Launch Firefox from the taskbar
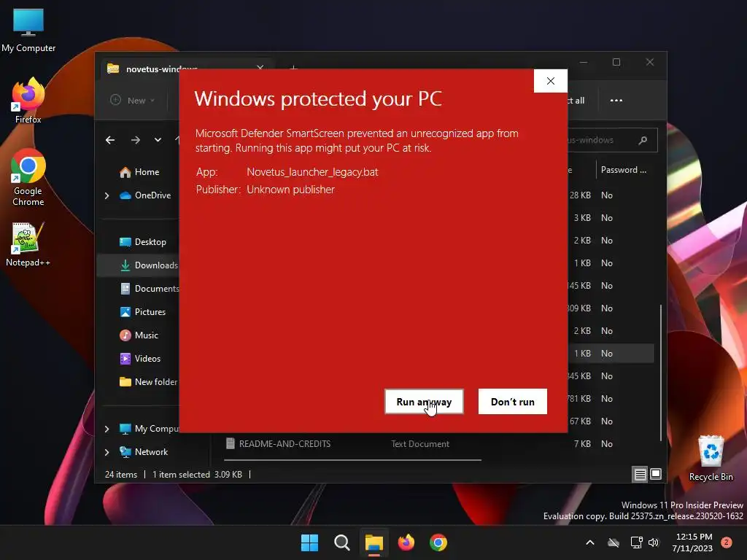 pos(406,542)
